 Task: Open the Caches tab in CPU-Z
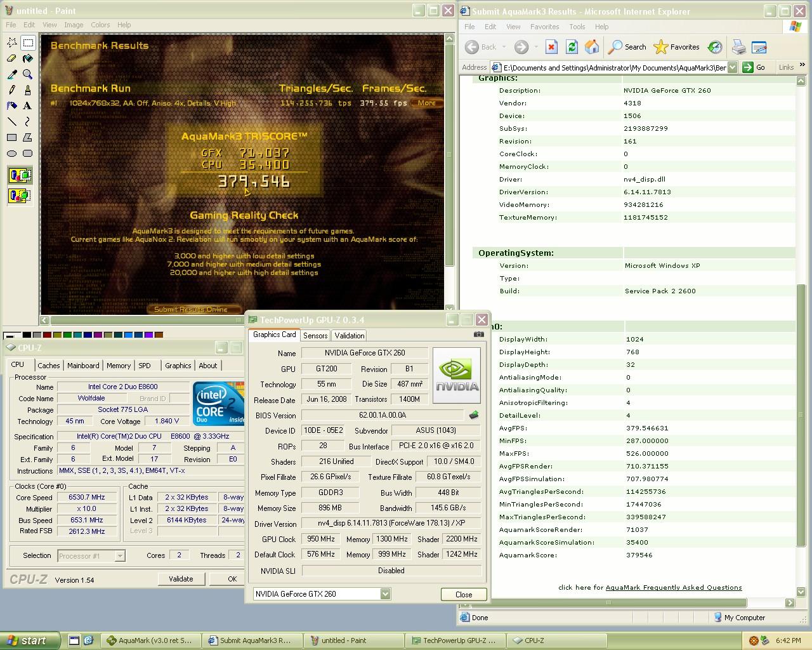(x=49, y=366)
